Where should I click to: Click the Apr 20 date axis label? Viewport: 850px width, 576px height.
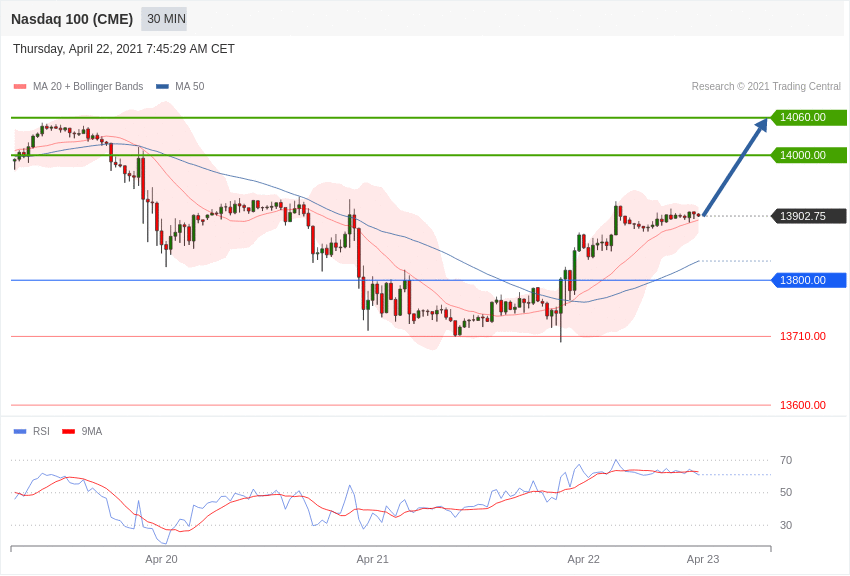click(161, 560)
